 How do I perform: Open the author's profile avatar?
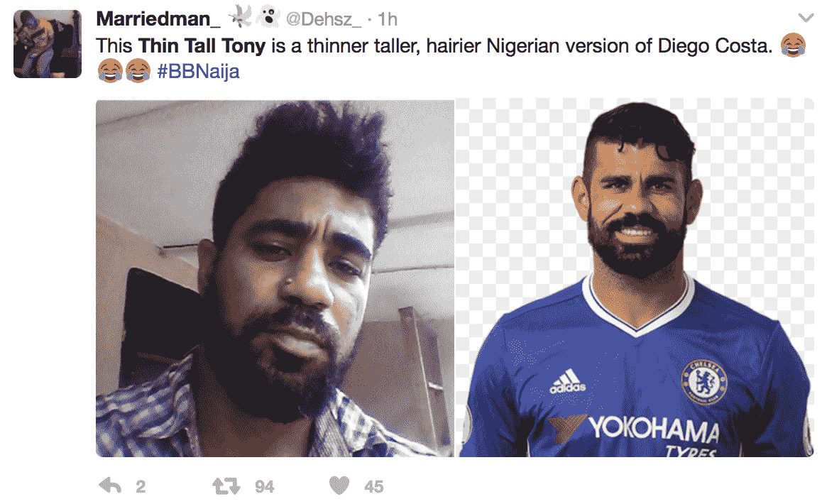pos(48,44)
